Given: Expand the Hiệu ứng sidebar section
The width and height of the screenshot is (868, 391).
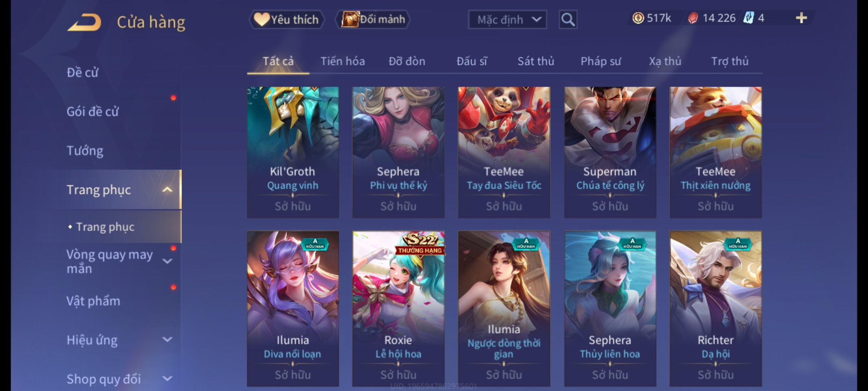Looking at the screenshot, I should click(x=167, y=340).
